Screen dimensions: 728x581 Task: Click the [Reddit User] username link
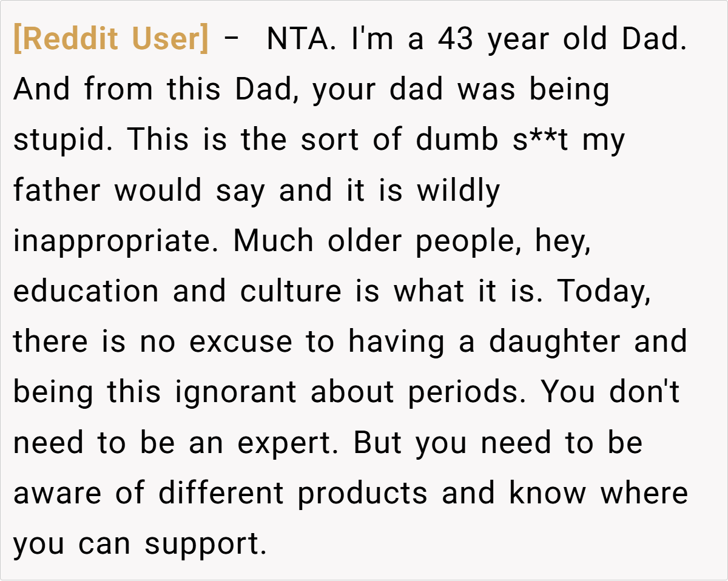110,40
